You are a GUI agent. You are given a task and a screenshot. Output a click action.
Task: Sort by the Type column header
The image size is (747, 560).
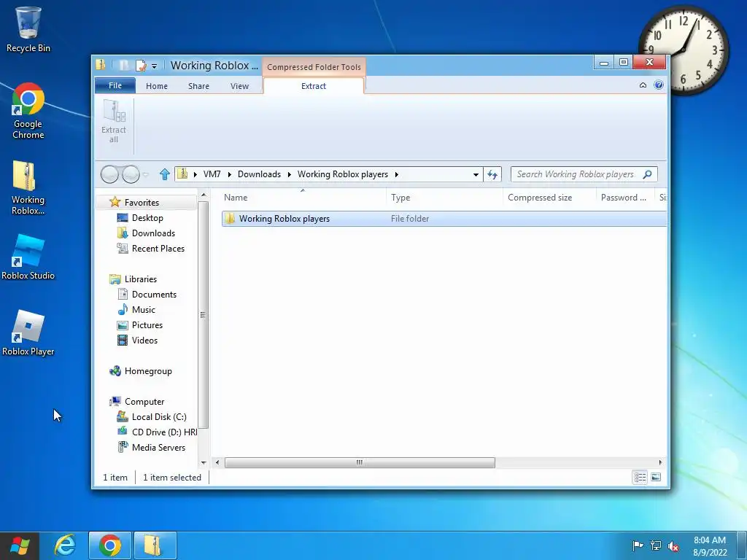click(x=444, y=198)
